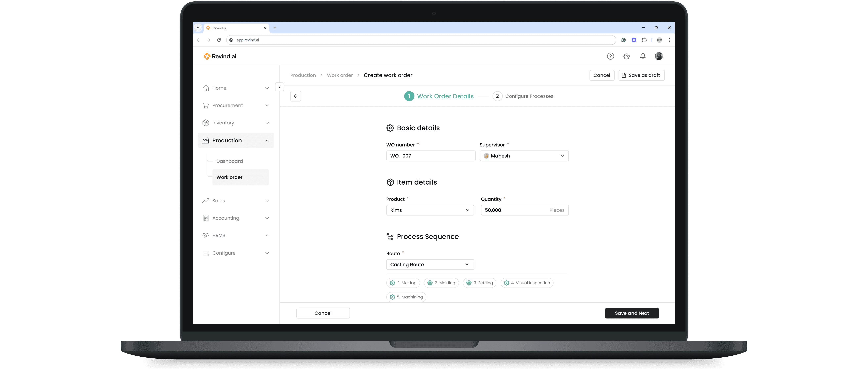The image size is (868, 371).
Task: Reload the page with refresh icon
Action: 219,40
